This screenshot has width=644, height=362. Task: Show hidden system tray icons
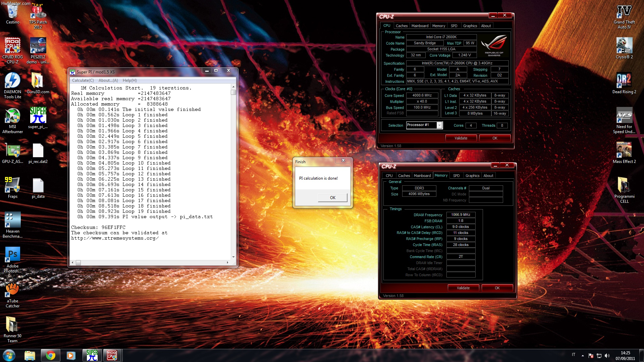(x=583, y=356)
